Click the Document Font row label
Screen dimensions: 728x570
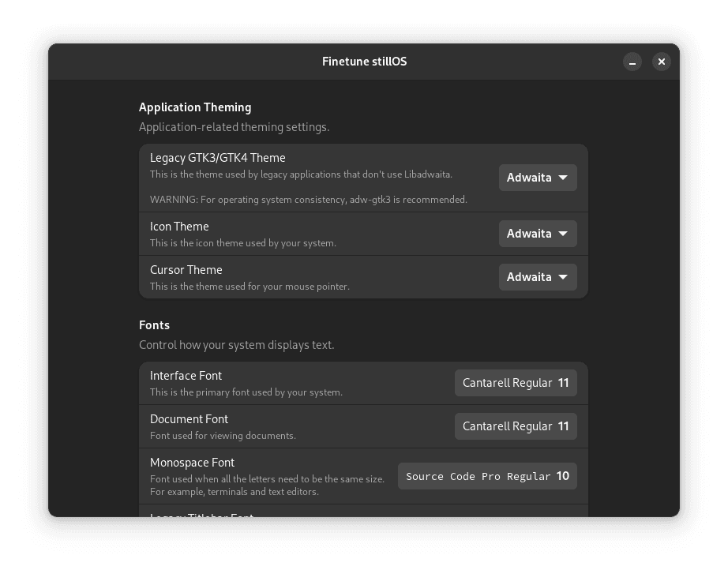pyautogui.click(x=190, y=419)
